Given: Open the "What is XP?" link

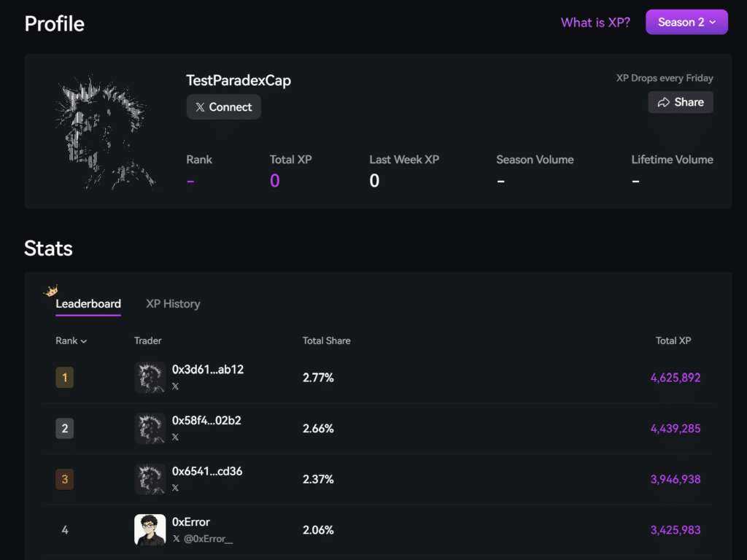Looking at the screenshot, I should [x=595, y=23].
